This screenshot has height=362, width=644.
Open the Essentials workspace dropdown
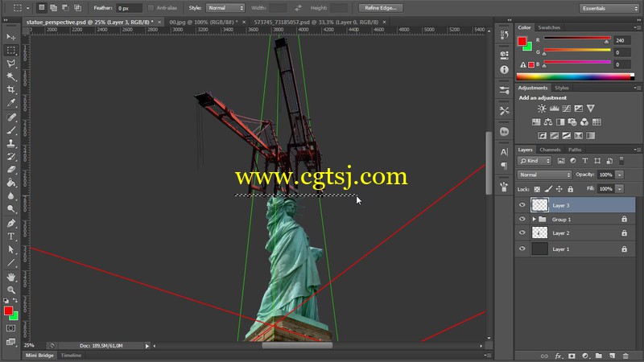(609, 8)
